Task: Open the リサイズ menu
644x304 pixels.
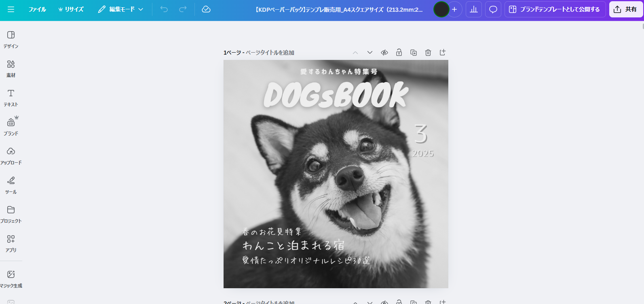Action: [71, 9]
